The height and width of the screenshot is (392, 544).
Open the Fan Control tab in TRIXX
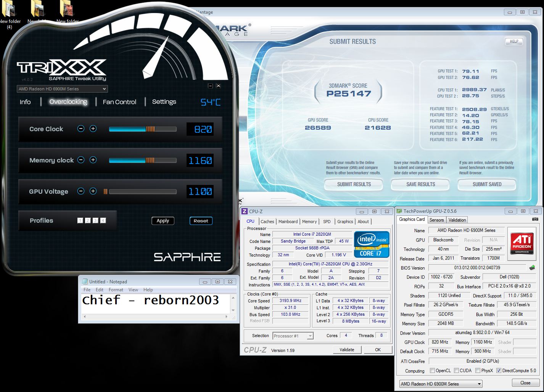click(x=119, y=102)
